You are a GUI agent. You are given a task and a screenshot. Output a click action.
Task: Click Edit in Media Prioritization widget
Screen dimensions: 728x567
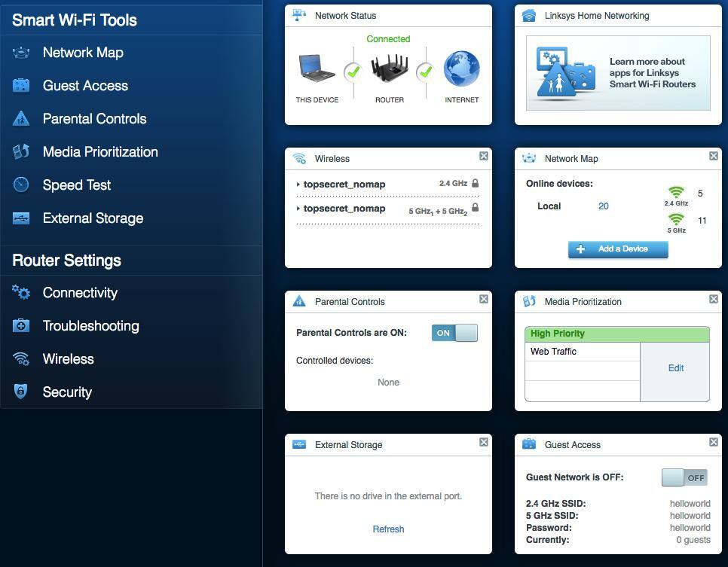pos(675,368)
